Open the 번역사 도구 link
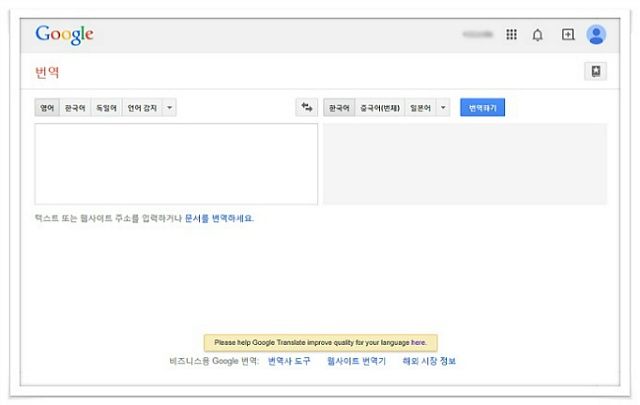 [289, 361]
